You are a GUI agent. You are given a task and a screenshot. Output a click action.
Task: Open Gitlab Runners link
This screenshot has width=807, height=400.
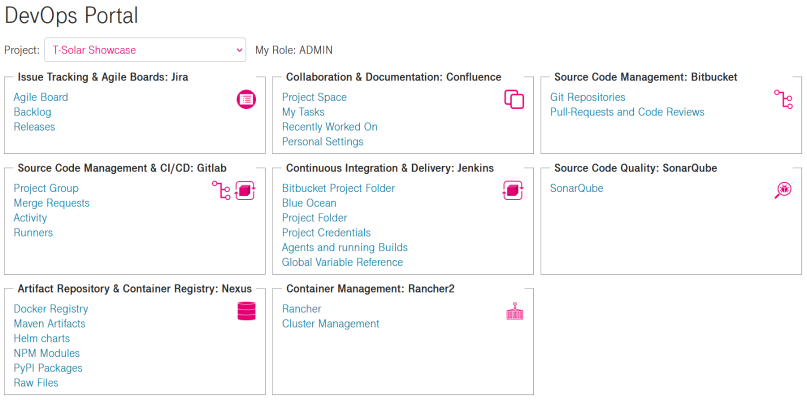[x=33, y=233]
